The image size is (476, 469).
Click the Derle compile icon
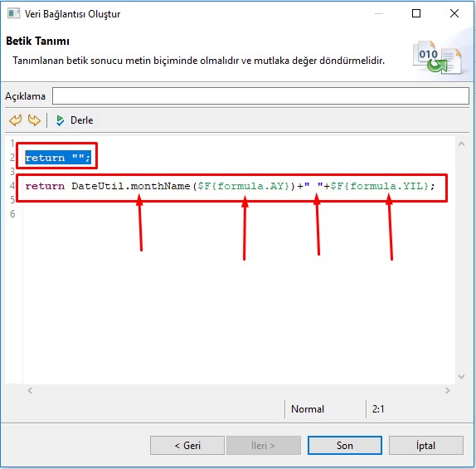(x=60, y=120)
